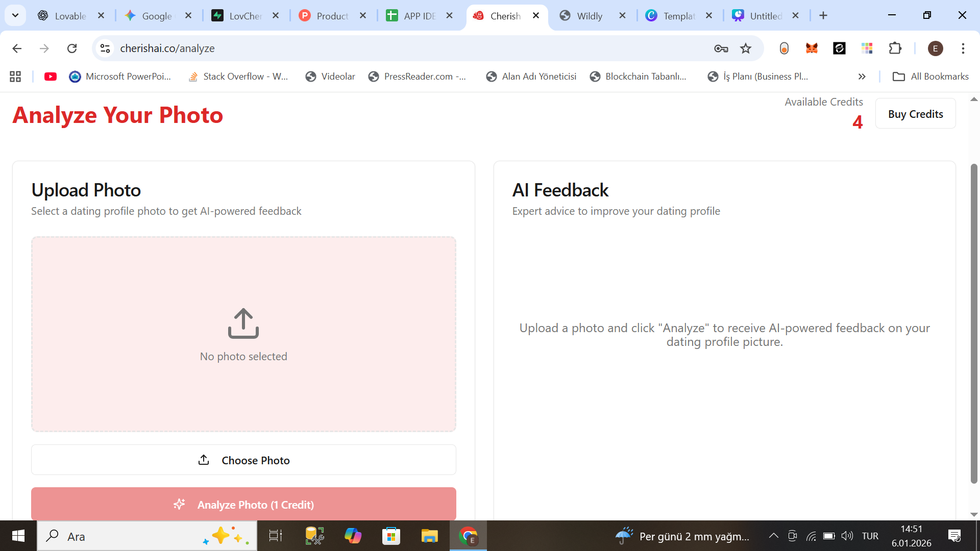Click the upload arrow inside the photo area

pyautogui.click(x=243, y=323)
